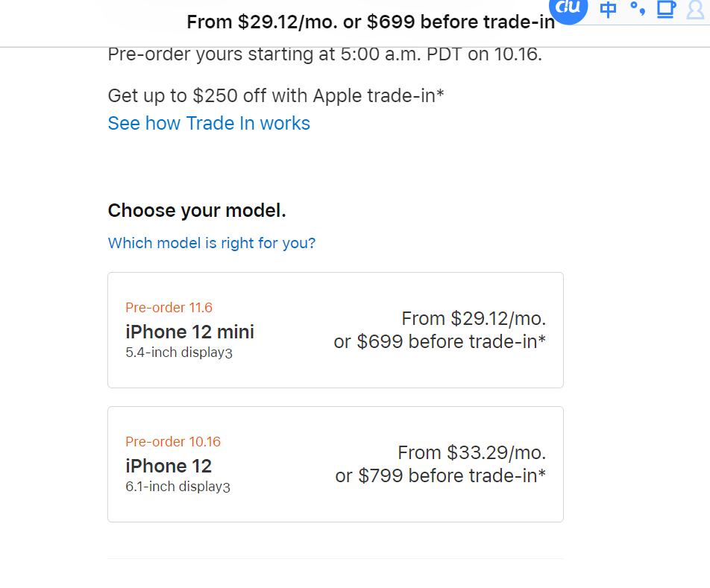This screenshot has width=710, height=588.
Task: Click the "Pre-order 10.16" orange label
Action: pos(173,441)
